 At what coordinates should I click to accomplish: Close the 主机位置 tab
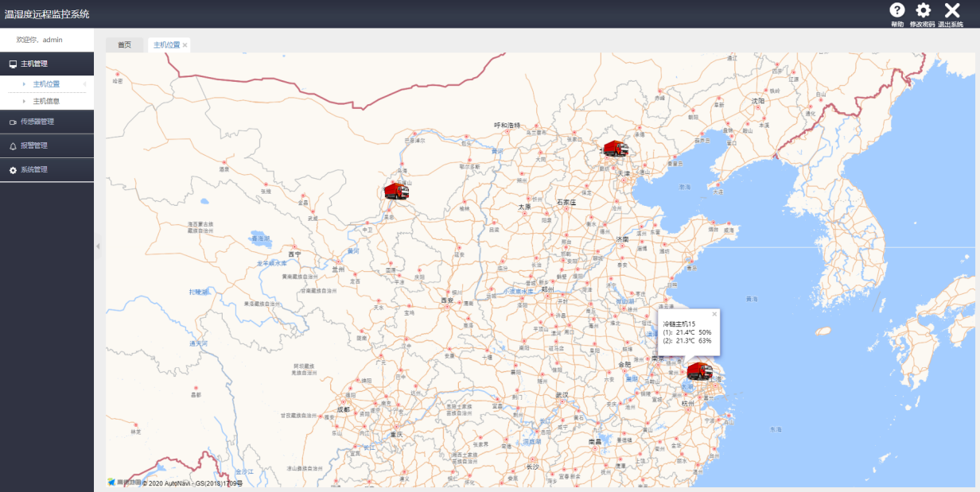pyautogui.click(x=185, y=45)
